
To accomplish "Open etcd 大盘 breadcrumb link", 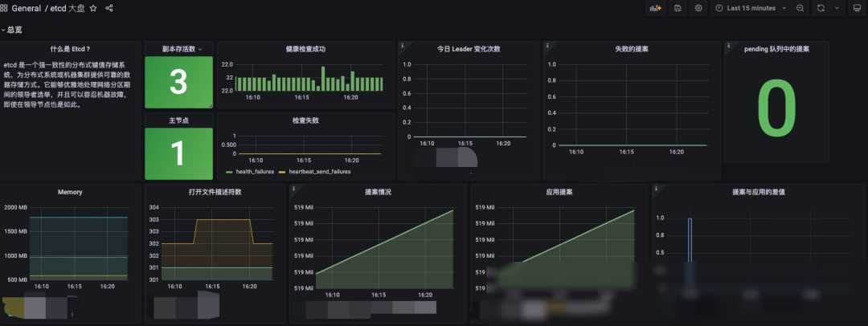I will (x=68, y=8).
